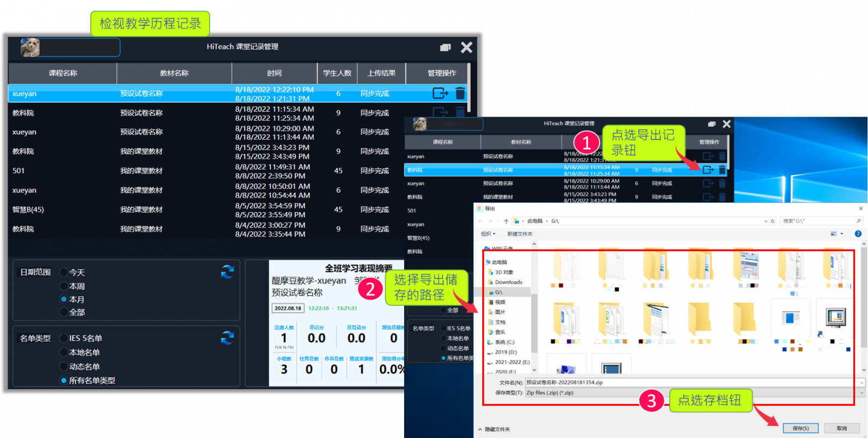Refresh the G:\ folder in address bar

coord(773,221)
